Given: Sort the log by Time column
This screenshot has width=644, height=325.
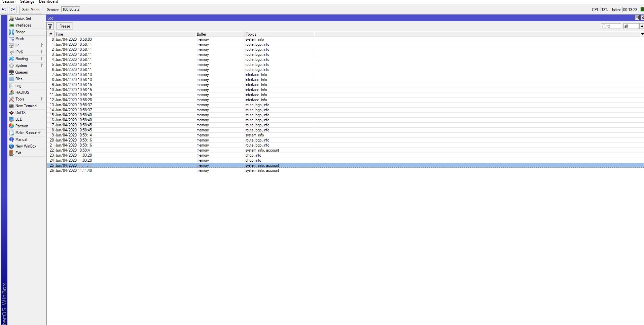Looking at the screenshot, I should click(125, 34).
